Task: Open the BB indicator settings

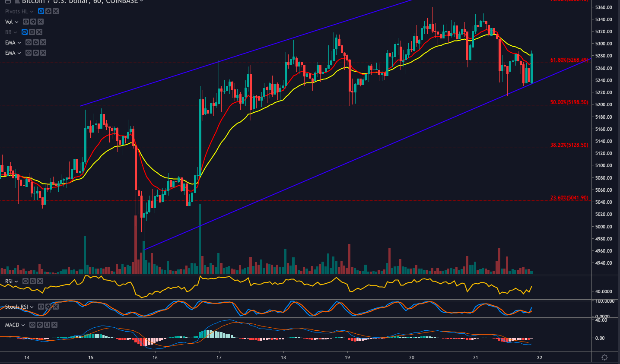Action: pyautogui.click(x=32, y=32)
